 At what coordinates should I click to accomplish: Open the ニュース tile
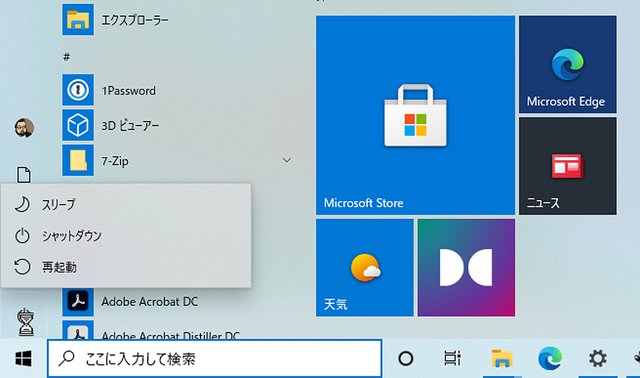point(568,166)
